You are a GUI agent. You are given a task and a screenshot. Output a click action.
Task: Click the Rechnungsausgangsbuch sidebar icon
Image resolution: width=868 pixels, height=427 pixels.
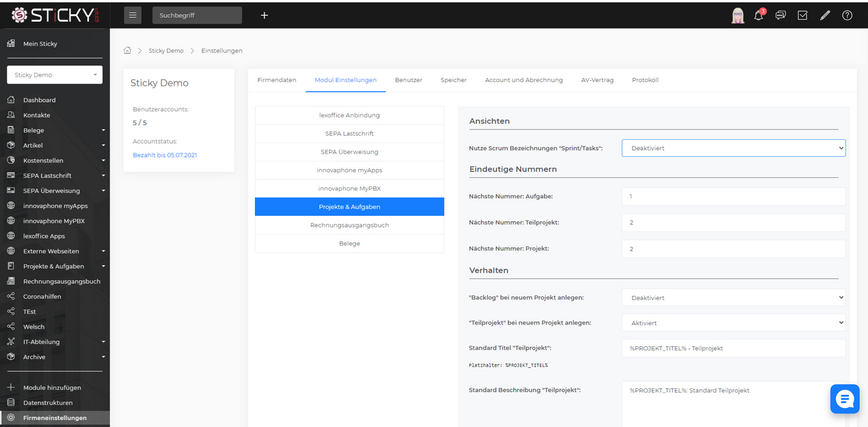[11, 281]
